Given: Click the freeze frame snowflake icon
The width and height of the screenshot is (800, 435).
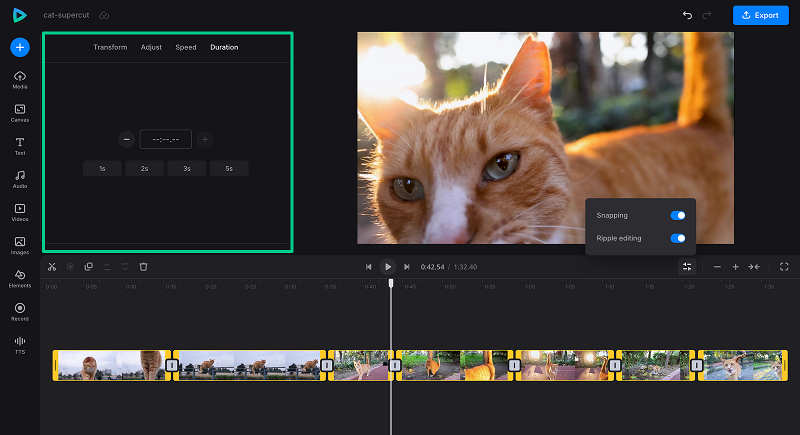Looking at the screenshot, I should pos(70,267).
